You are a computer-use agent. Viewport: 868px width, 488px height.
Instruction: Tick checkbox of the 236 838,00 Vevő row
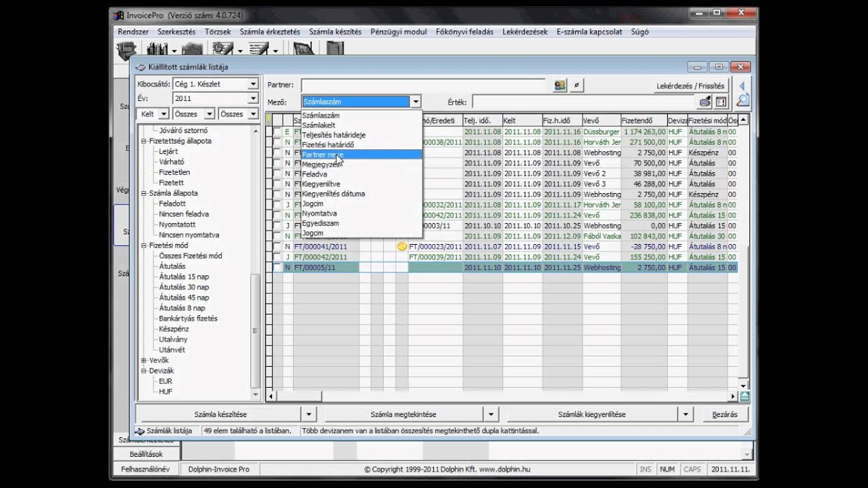point(277,215)
